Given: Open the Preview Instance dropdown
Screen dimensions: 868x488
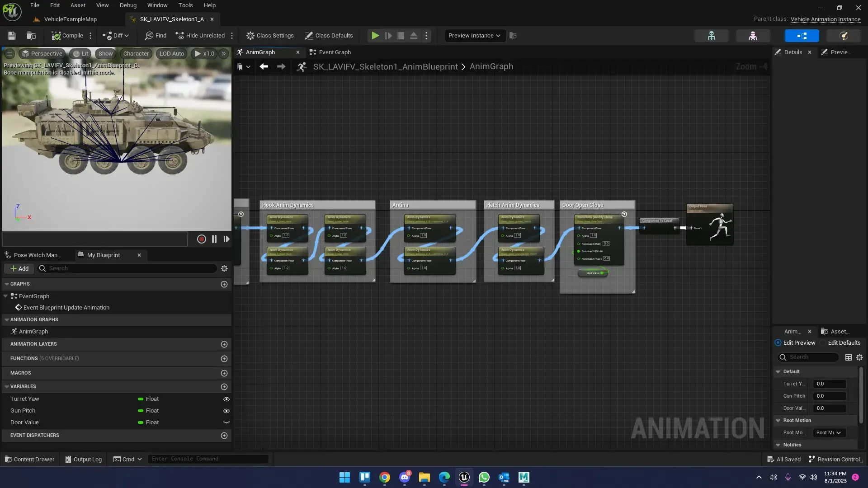Looking at the screenshot, I should tap(474, 36).
